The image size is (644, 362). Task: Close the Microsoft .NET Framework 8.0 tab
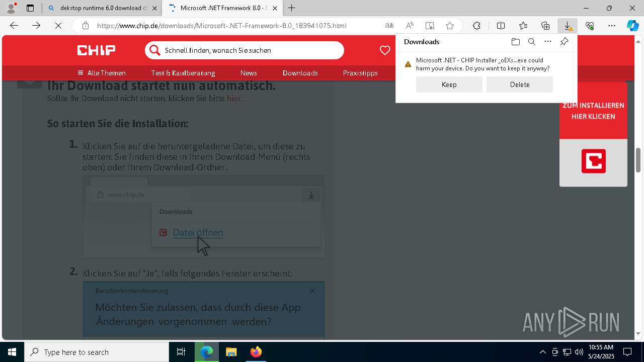(x=275, y=8)
